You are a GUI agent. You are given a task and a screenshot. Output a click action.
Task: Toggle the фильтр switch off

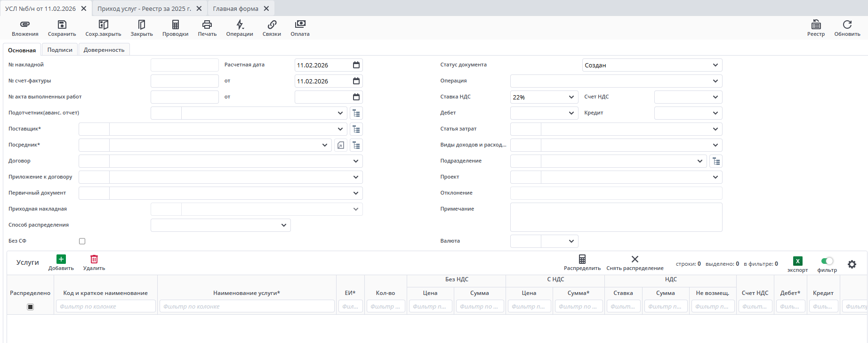click(827, 261)
